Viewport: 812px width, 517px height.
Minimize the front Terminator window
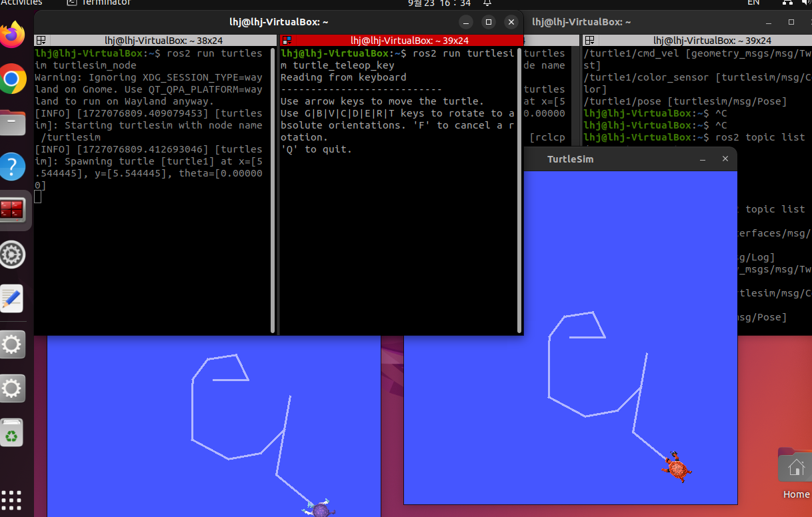click(466, 22)
